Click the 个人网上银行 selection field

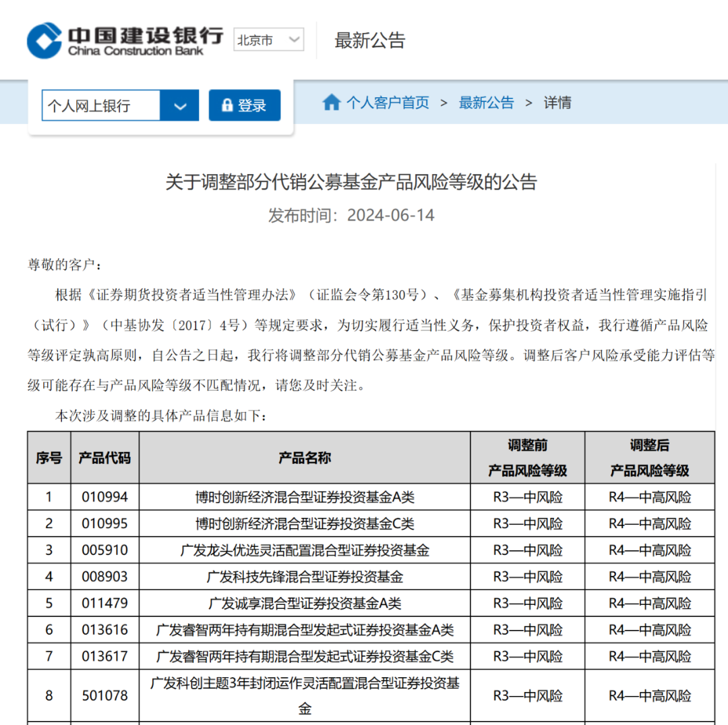tap(100, 105)
